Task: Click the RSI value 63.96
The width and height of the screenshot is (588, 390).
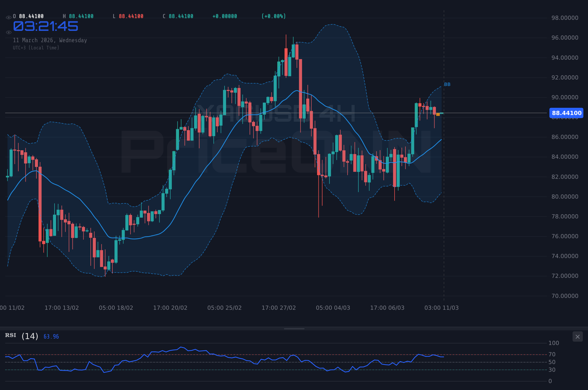Action: (51, 336)
